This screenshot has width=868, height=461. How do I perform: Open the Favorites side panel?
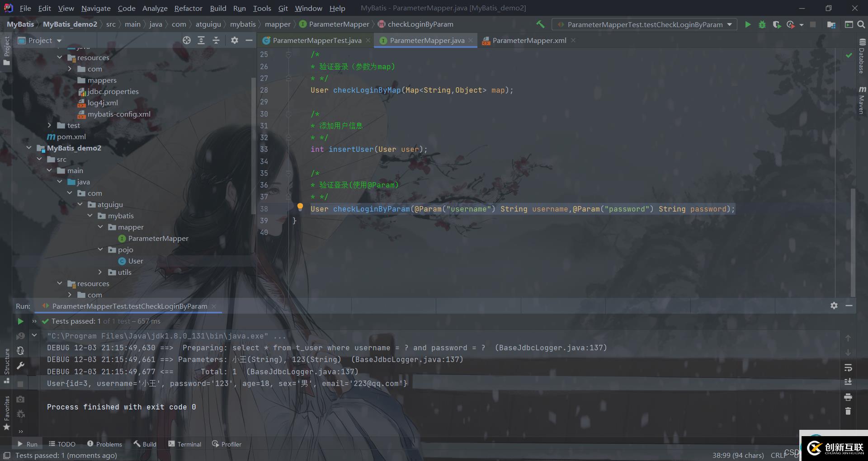click(7, 414)
